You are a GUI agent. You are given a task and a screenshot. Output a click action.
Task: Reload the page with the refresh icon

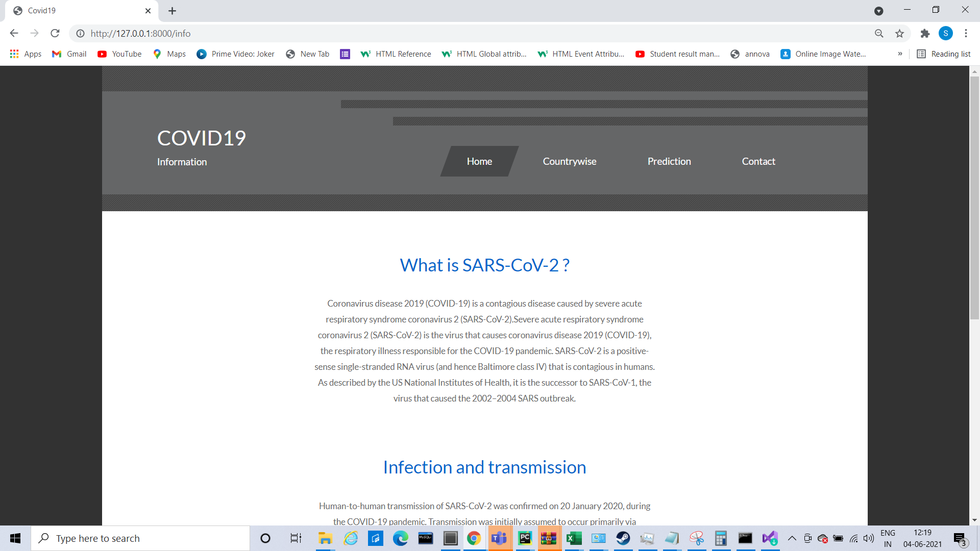[x=55, y=33]
